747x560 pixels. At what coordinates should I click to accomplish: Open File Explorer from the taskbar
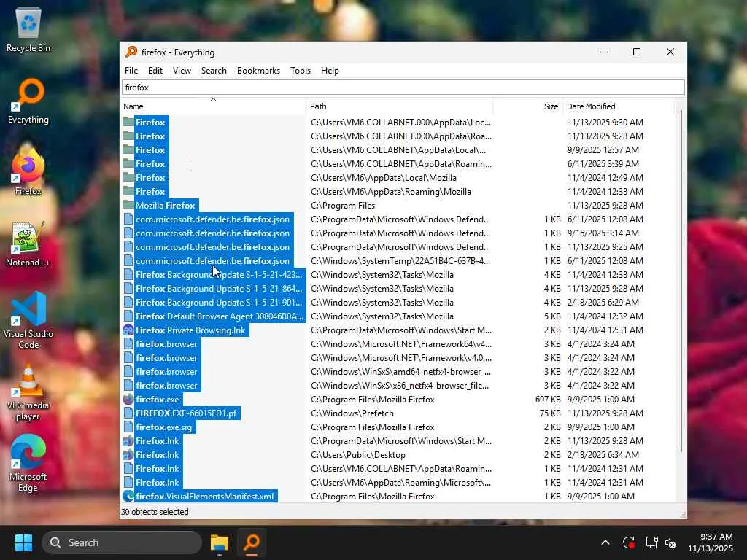click(220, 542)
